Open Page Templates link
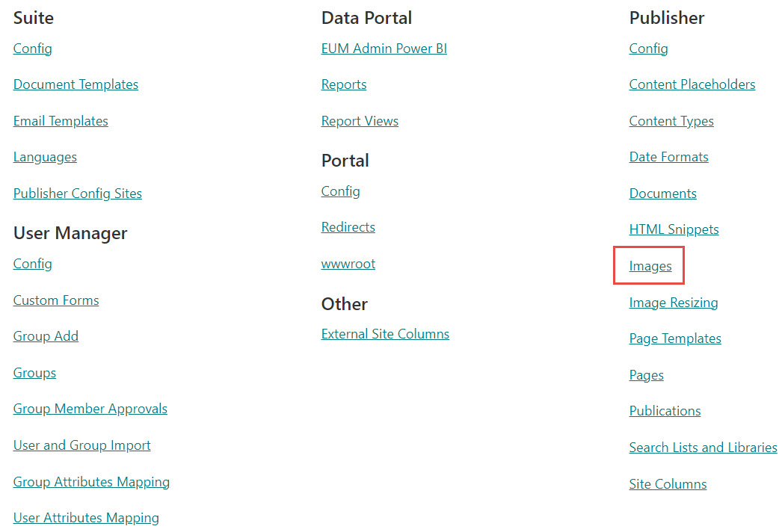The image size is (782, 532). pyautogui.click(x=675, y=338)
